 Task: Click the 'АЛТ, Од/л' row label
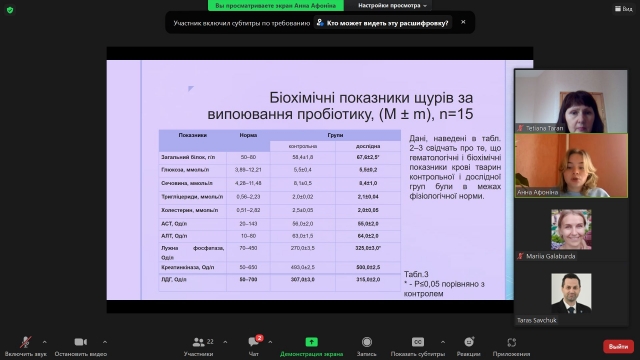point(174,236)
